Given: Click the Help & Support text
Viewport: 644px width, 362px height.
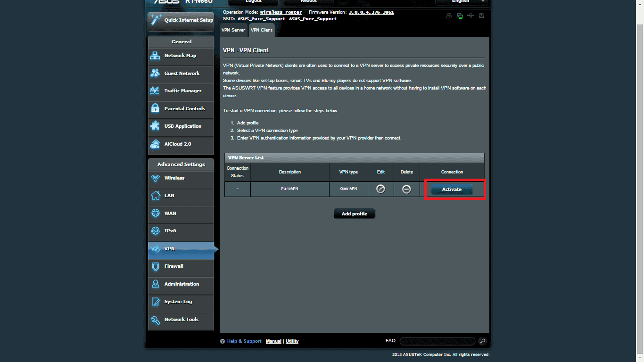Looking at the screenshot, I should (244, 341).
